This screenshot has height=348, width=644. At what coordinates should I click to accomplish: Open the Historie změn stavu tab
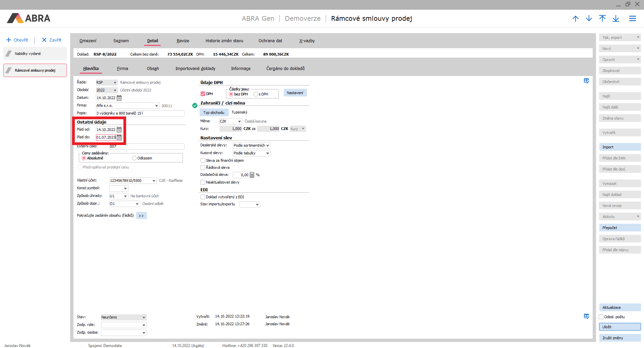tap(224, 41)
